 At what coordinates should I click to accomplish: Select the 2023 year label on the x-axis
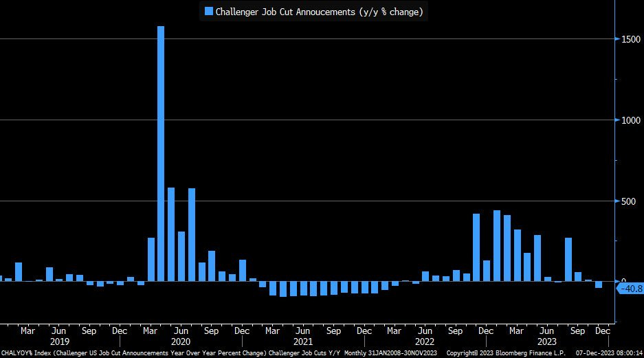coord(547,342)
